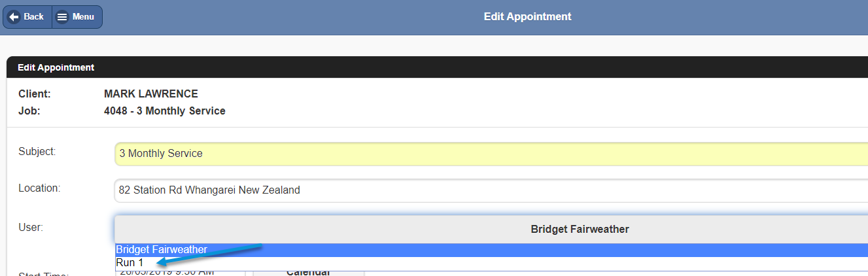
Task: Click the partially hidden Start Time date field
Action: (x=180, y=273)
